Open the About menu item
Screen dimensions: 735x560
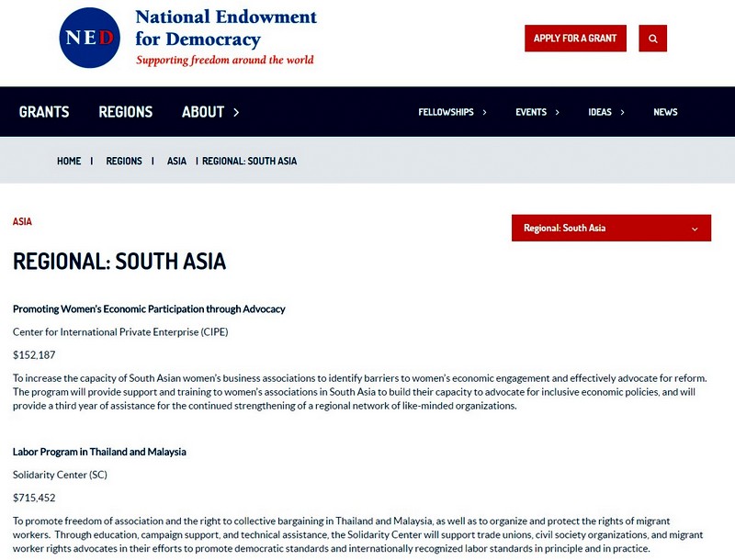point(203,112)
